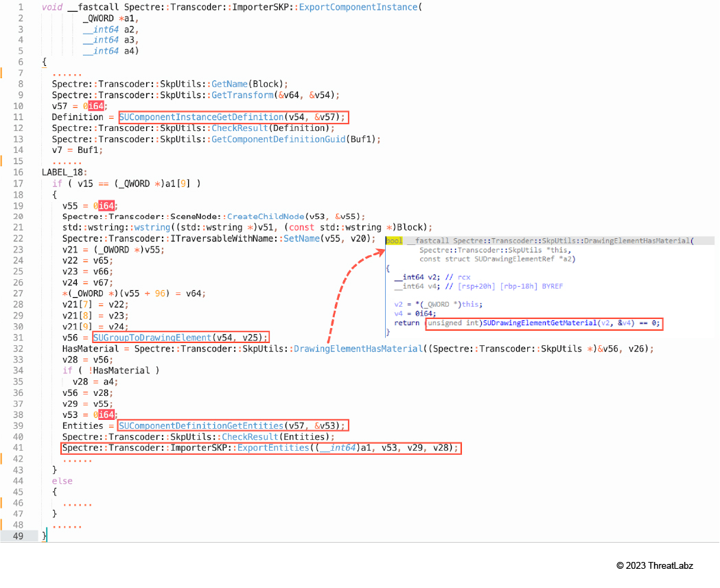Click DrawingElementHasMaterial call on line 32
The width and height of the screenshot is (720, 588).
click(x=358, y=349)
